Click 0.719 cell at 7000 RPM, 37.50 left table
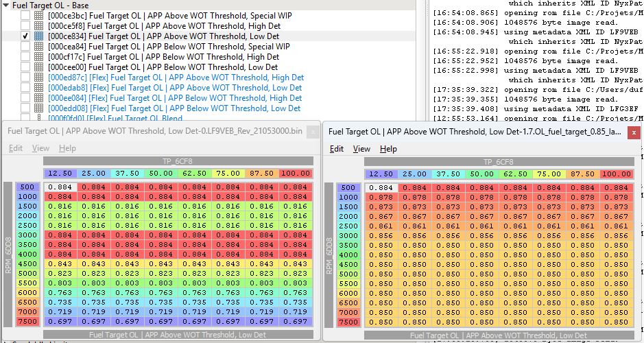This screenshot has width=644, height=343. point(128,311)
